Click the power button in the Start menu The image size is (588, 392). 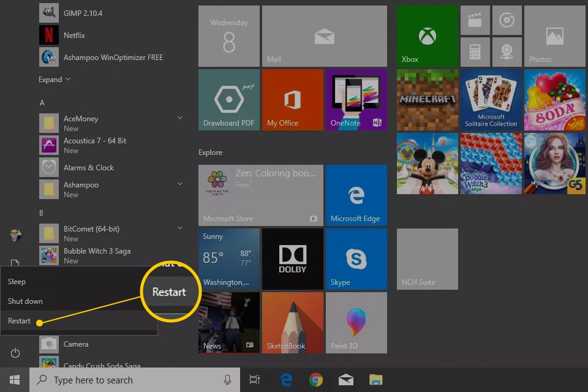coord(15,353)
